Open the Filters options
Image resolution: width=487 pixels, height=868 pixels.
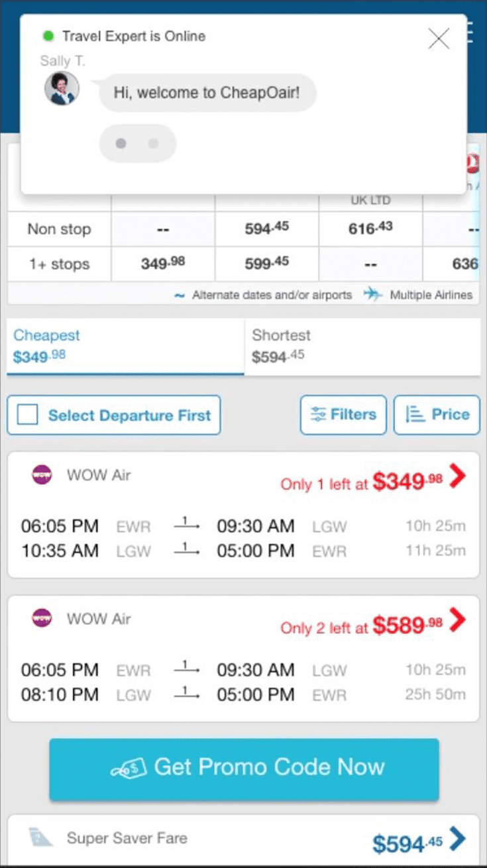(x=343, y=415)
